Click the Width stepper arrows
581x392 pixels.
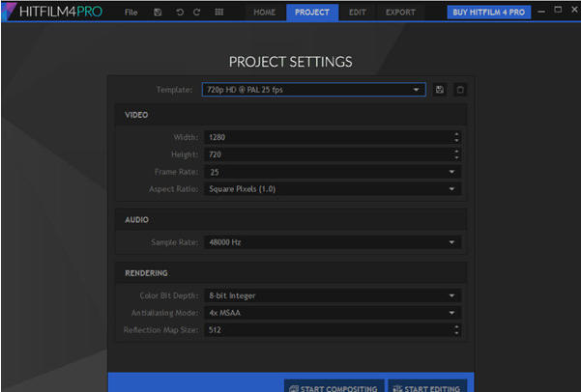(455, 137)
